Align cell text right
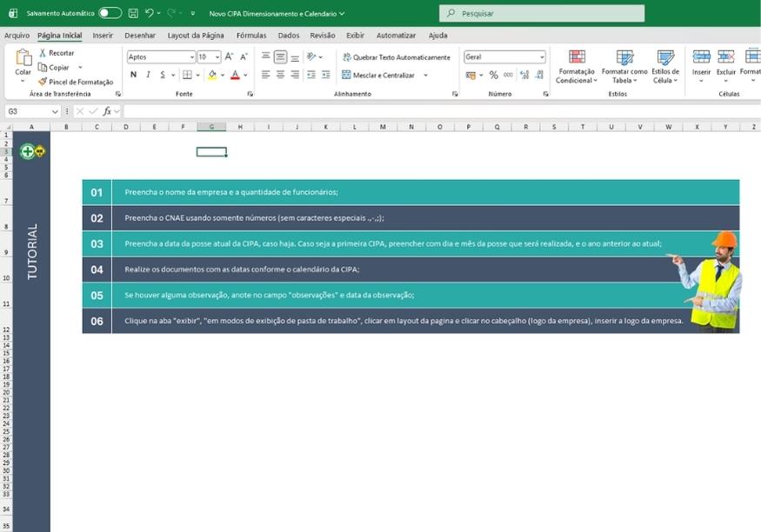 point(295,75)
